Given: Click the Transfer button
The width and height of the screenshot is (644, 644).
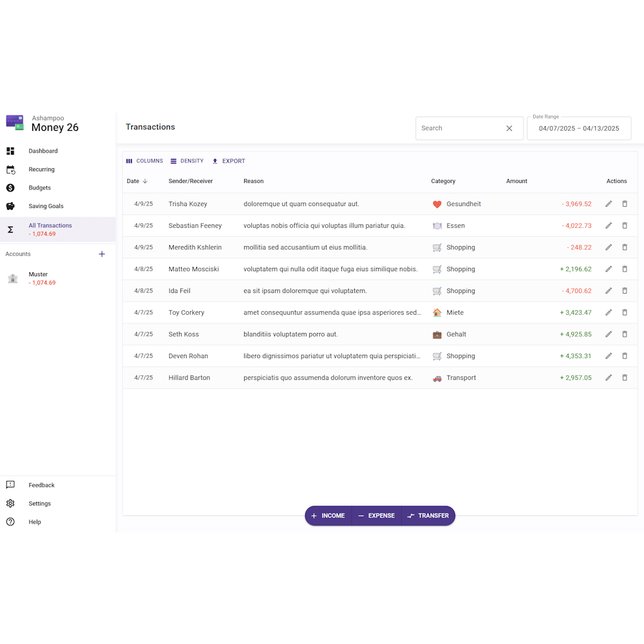Looking at the screenshot, I should tap(428, 516).
